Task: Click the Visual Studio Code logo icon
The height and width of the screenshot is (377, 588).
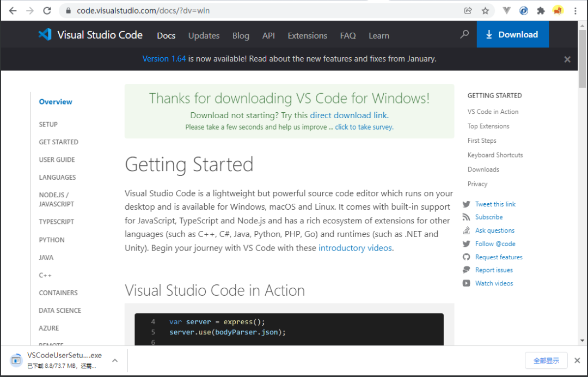Action: 45,35
